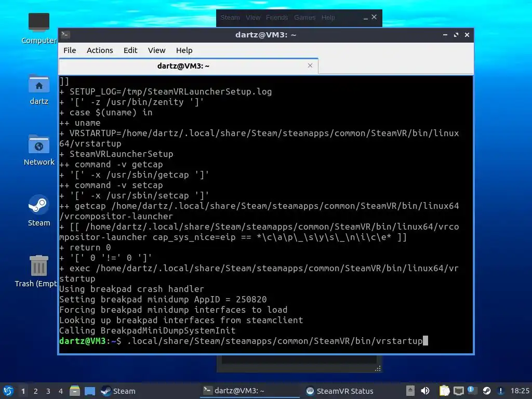Viewport: 532px width, 399px height.
Task: Open clipboard manager tray icon
Action: (444, 391)
